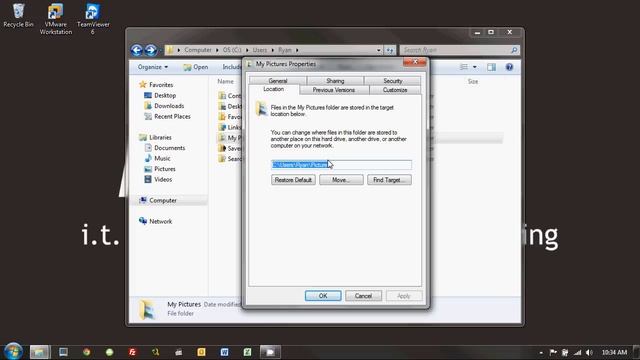Open FileZilla taskbar icon
Viewport: 640px width, 360px height.
coord(132,352)
